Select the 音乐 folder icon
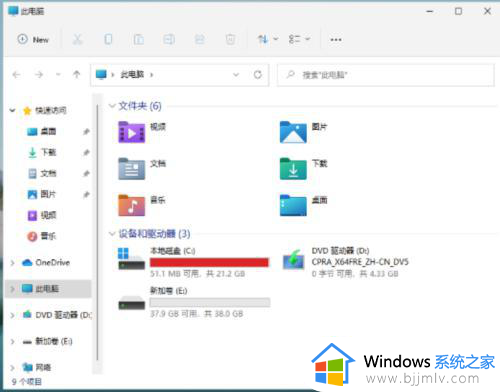 point(132,205)
